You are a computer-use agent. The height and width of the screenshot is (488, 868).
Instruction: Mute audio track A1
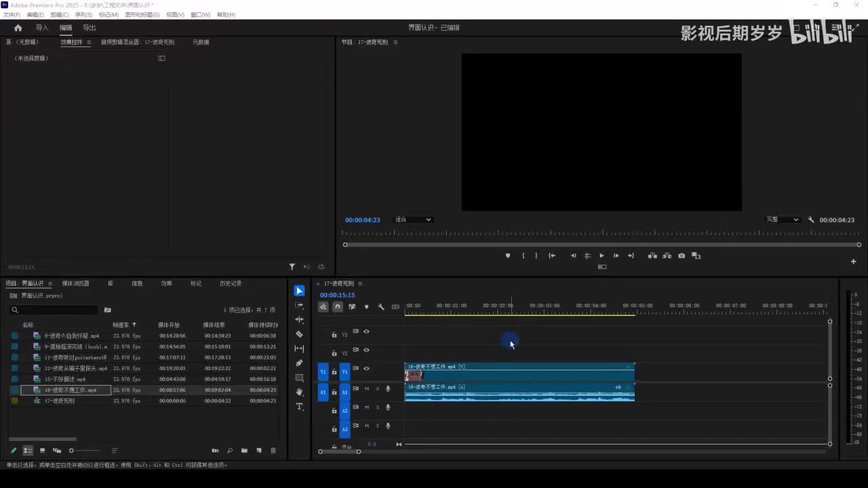pos(367,389)
